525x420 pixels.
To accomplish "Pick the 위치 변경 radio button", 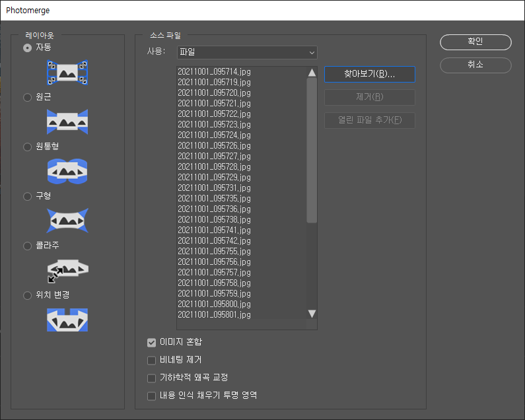I will click(x=28, y=296).
